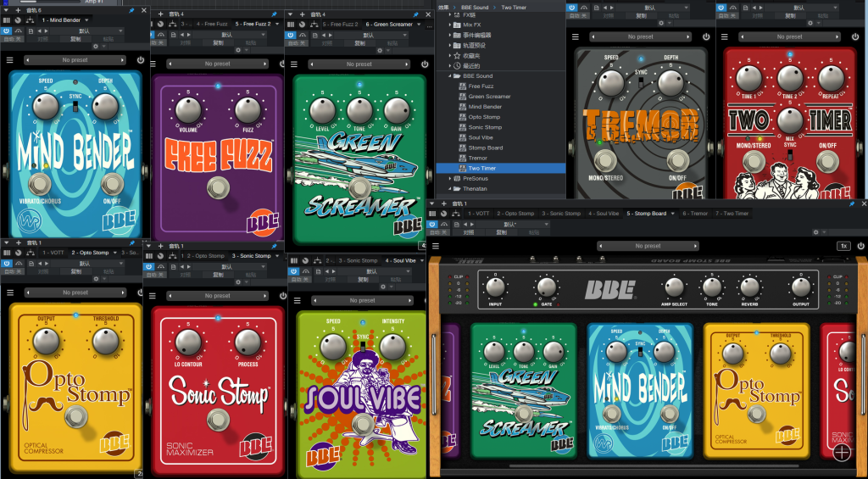Image resolution: width=868 pixels, height=479 pixels.
Task: Click Stomp Board 1x zoom button
Action: tap(843, 246)
